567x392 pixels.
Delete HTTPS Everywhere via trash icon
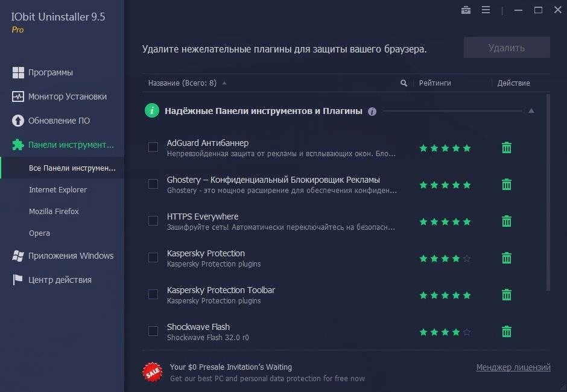point(507,221)
